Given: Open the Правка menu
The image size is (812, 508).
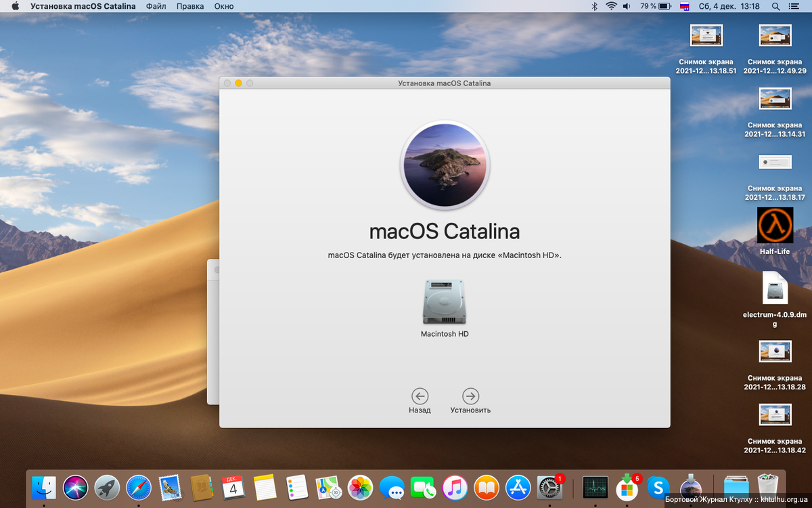Looking at the screenshot, I should 190,6.
